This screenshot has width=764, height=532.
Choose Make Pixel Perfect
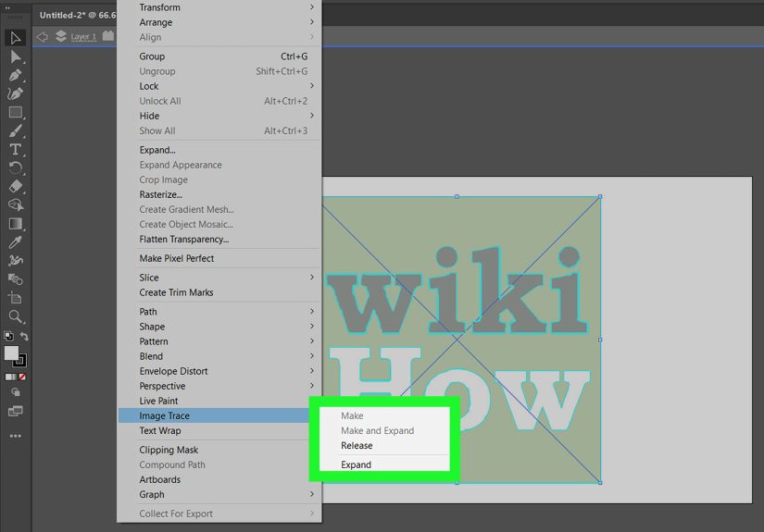click(x=219, y=258)
